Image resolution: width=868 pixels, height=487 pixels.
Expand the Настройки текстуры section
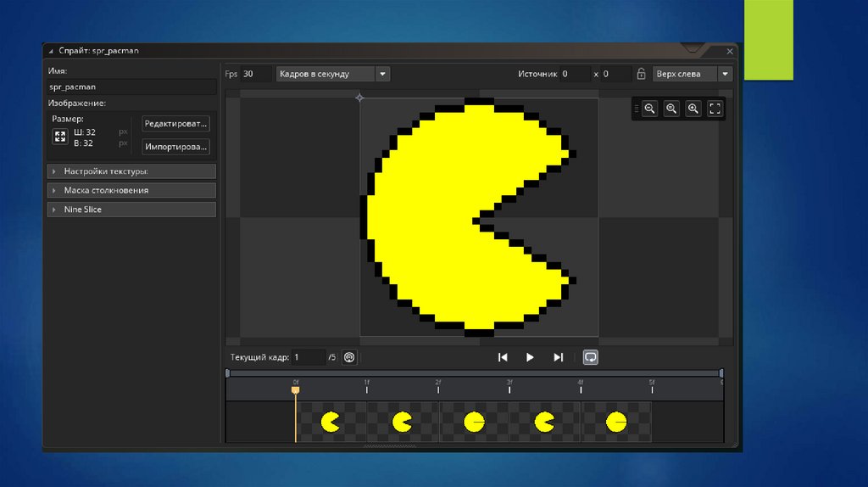(x=131, y=171)
